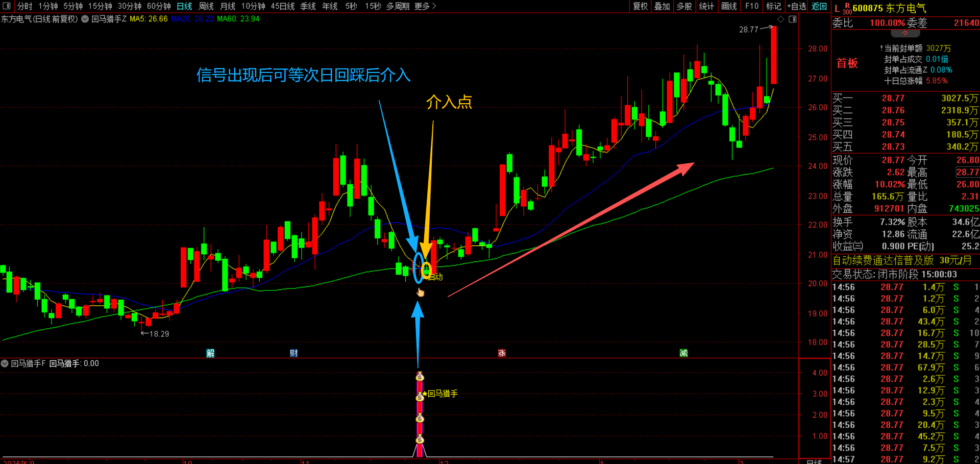Click the diamond marker icon above chart

click(x=780, y=19)
